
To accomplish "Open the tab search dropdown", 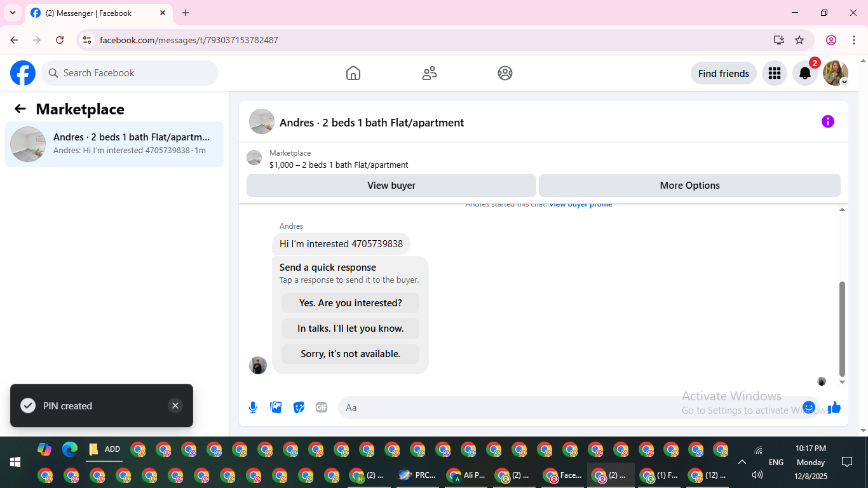I will click(13, 13).
